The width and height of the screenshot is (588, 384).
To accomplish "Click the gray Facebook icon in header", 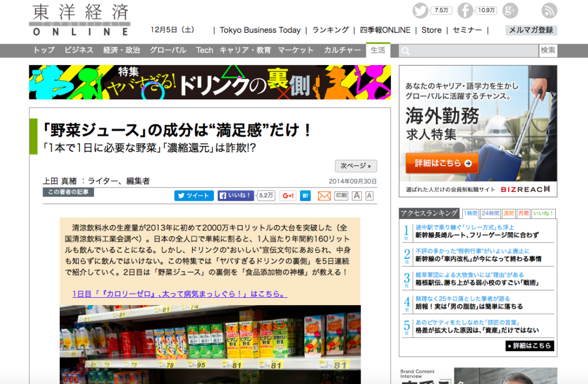I will tap(465, 10).
